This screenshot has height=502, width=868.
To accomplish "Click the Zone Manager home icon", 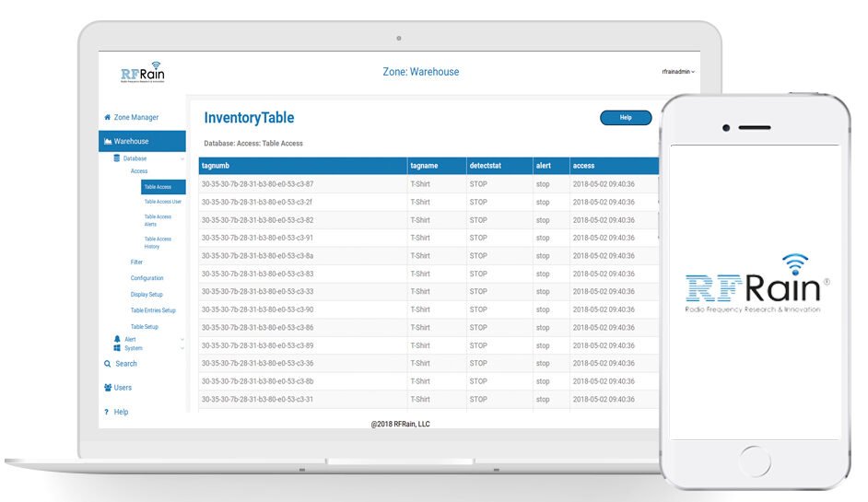I will pyautogui.click(x=107, y=118).
